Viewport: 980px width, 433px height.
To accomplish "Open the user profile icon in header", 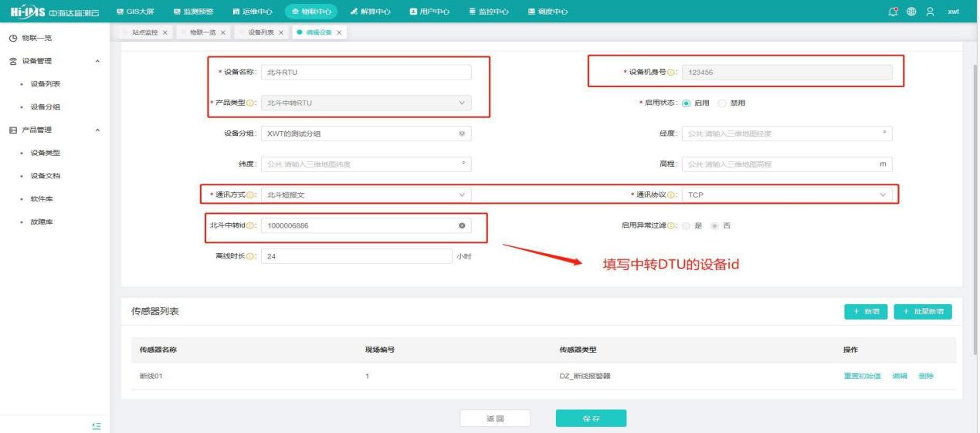I will click(x=932, y=11).
